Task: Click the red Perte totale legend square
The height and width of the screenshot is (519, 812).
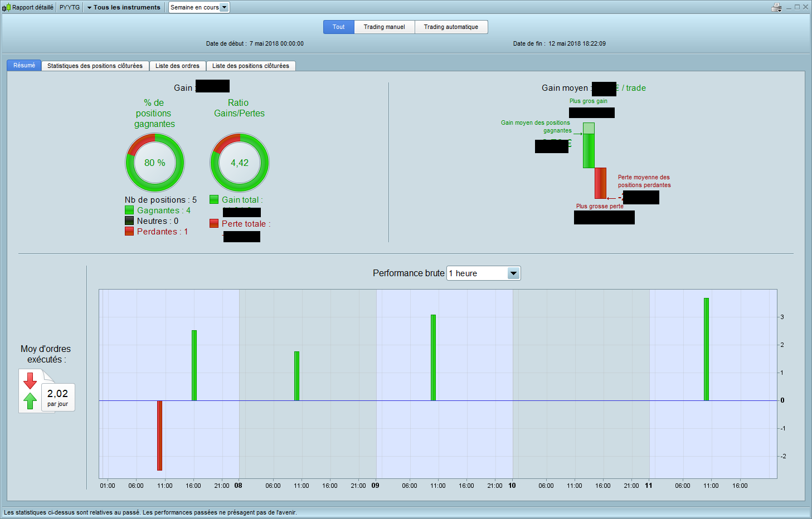Action: tap(214, 223)
